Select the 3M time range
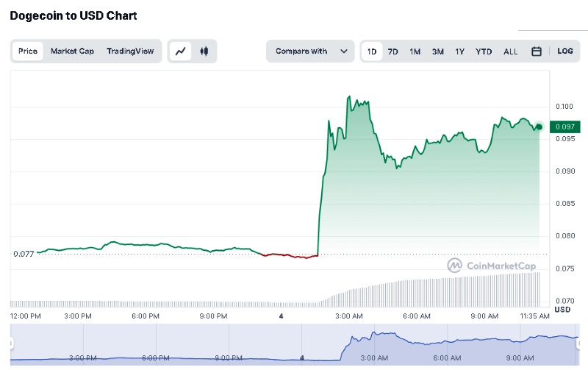The image size is (588, 370). (438, 51)
